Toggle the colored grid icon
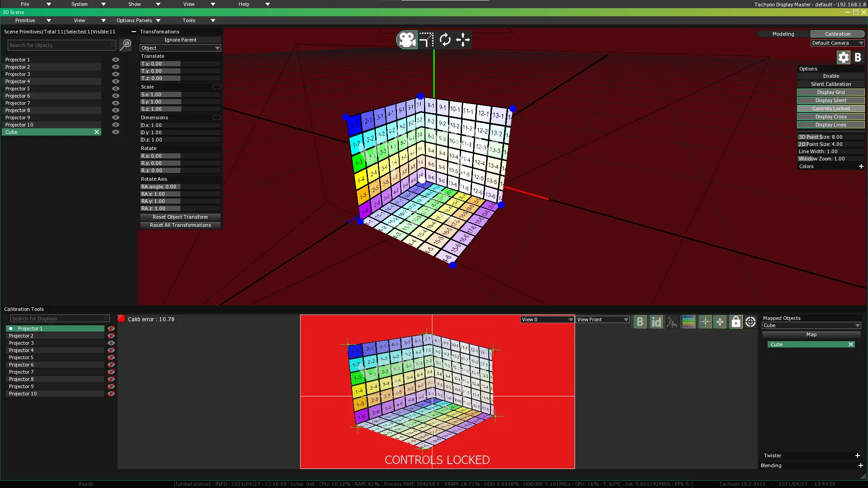This screenshot has width=868, height=488. (689, 322)
